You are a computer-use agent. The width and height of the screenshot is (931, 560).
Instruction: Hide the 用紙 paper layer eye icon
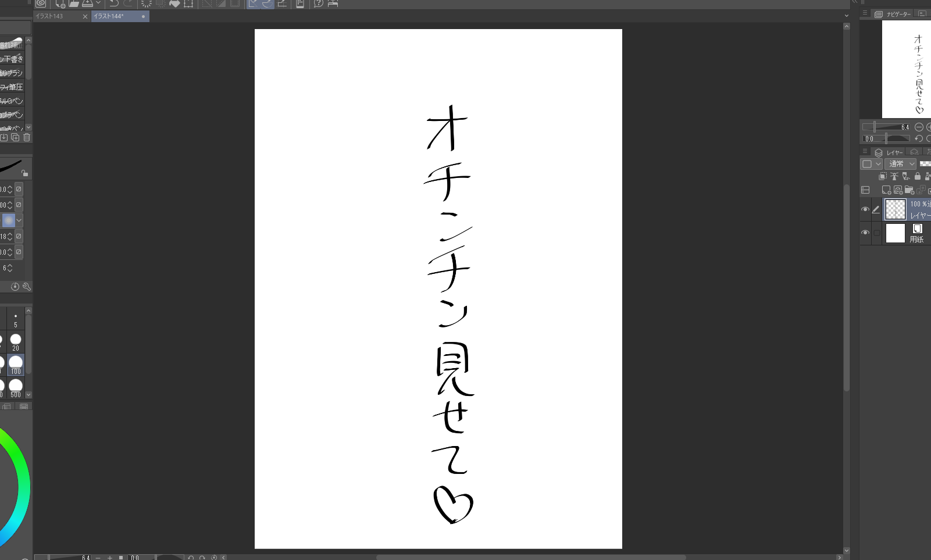(x=865, y=233)
